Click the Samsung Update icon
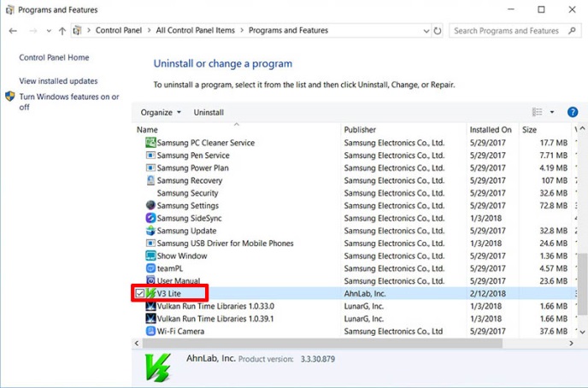 click(x=150, y=231)
